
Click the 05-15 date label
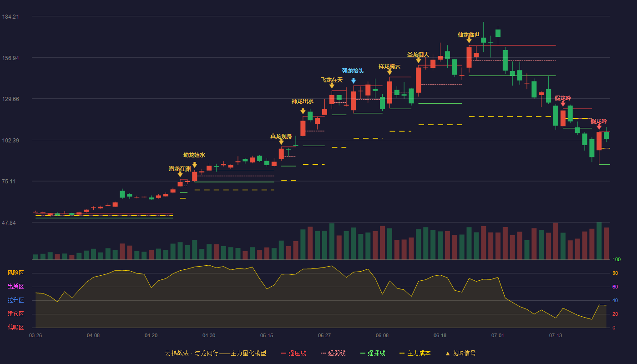click(x=267, y=335)
